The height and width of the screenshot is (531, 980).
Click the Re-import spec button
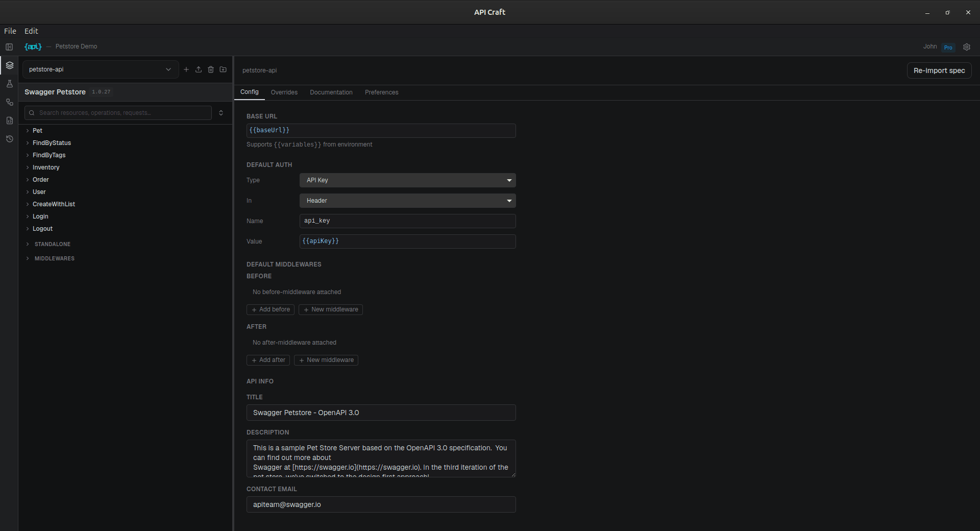pyautogui.click(x=939, y=70)
